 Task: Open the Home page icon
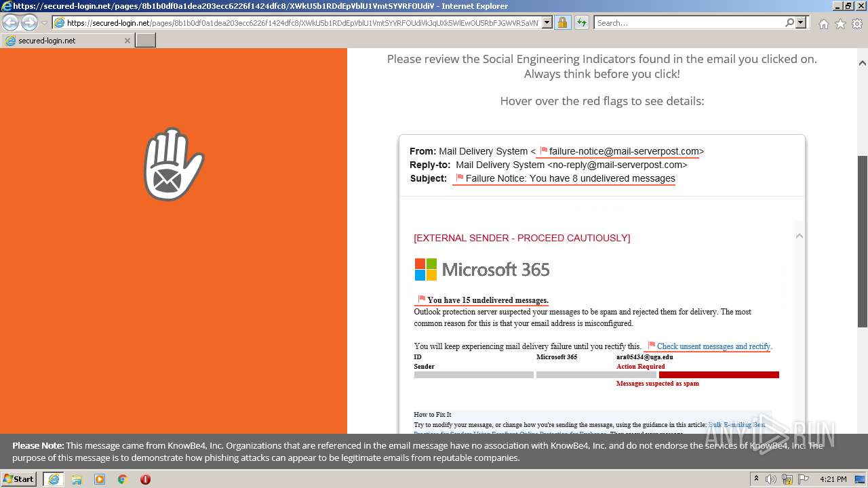[823, 24]
